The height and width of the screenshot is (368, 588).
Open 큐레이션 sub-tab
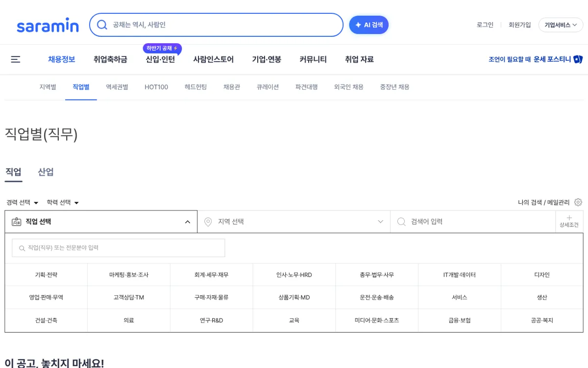coord(268,87)
